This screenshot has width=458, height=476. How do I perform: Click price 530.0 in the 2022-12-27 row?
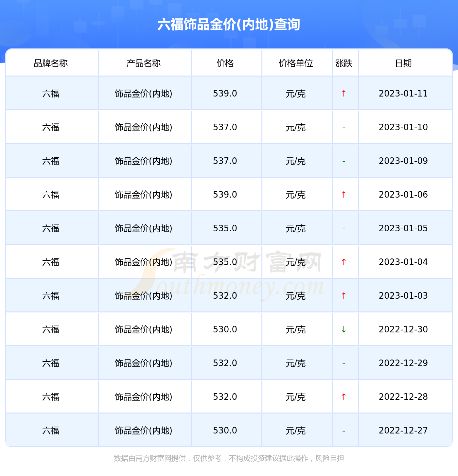(225, 431)
